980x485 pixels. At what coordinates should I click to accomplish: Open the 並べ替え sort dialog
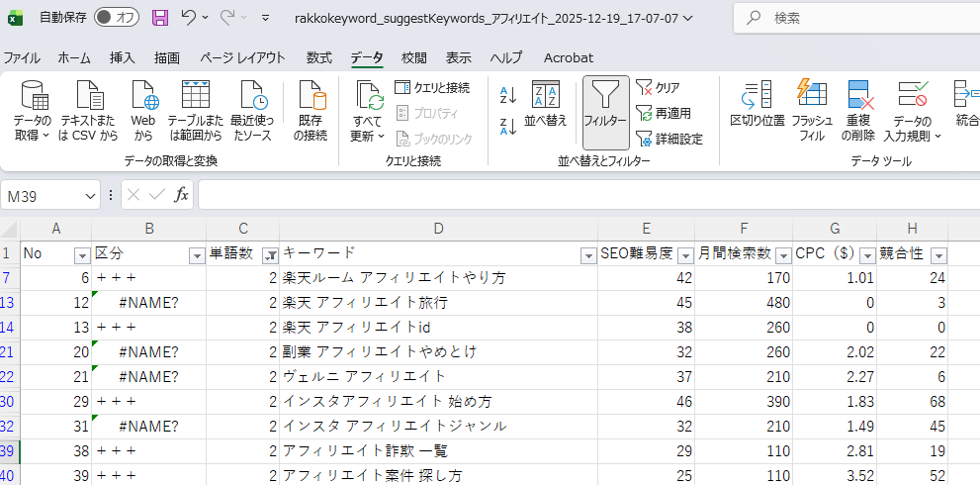click(546, 104)
